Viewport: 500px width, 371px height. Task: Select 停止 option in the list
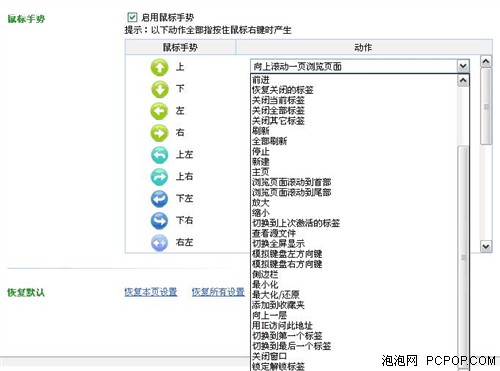pyautogui.click(x=261, y=151)
